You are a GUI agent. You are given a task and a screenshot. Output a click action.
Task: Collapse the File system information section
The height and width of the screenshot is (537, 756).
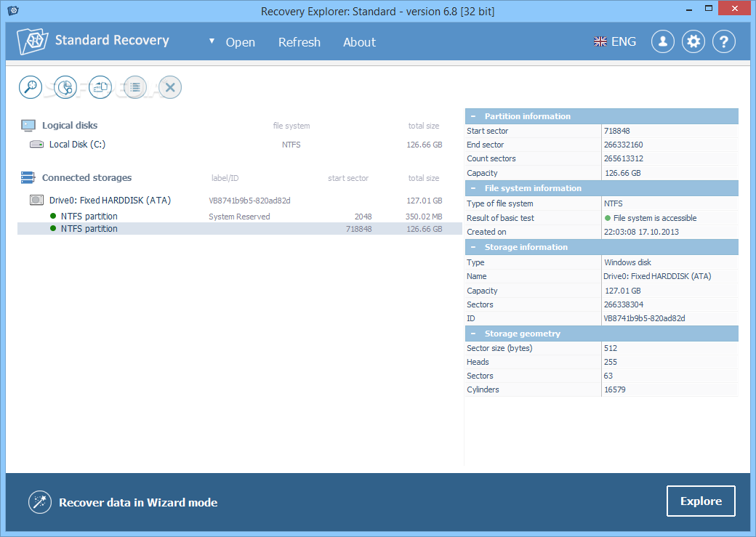[x=473, y=188]
